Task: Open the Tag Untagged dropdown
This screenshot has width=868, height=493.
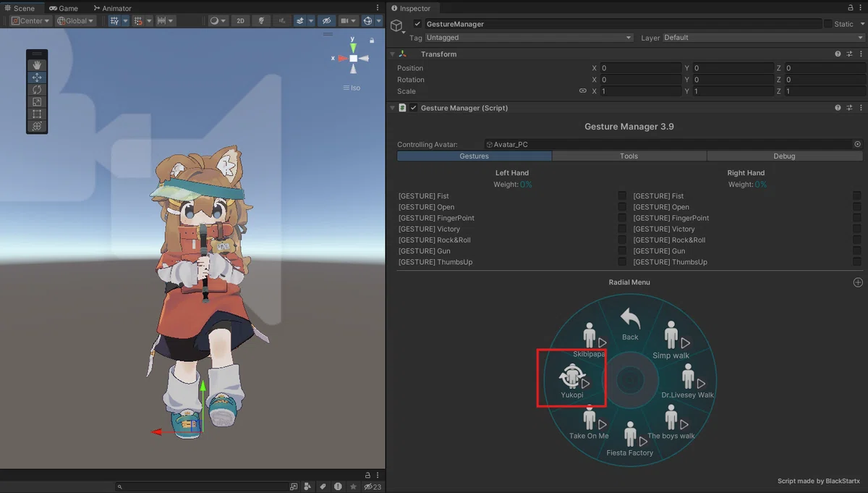Action: click(x=529, y=38)
